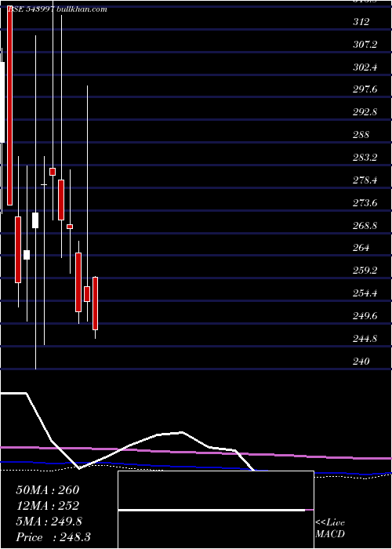Click the 278.4 price axis label
This screenshot has height=549, width=392.
pos(365,180)
